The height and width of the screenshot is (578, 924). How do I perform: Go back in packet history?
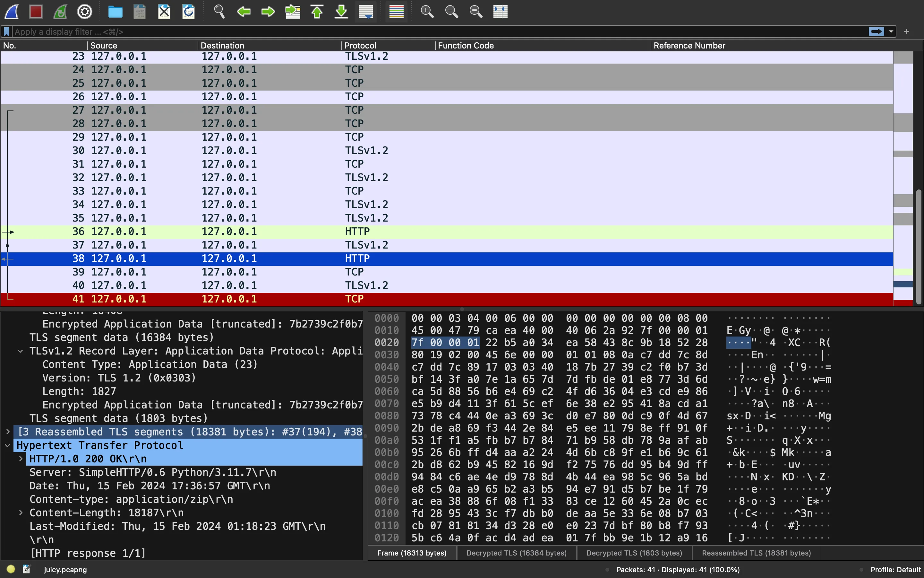pyautogui.click(x=244, y=12)
